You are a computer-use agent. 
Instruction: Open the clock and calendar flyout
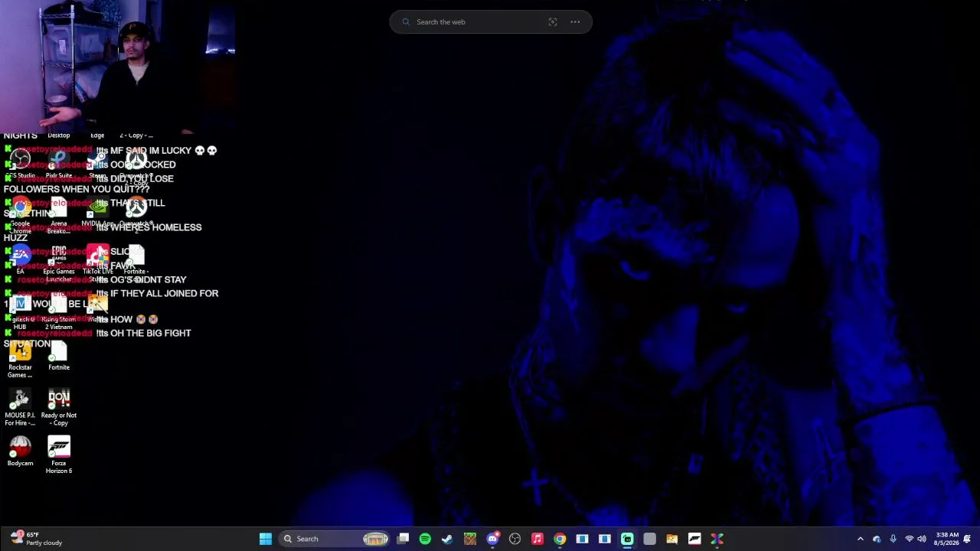pyautogui.click(x=947, y=539)
